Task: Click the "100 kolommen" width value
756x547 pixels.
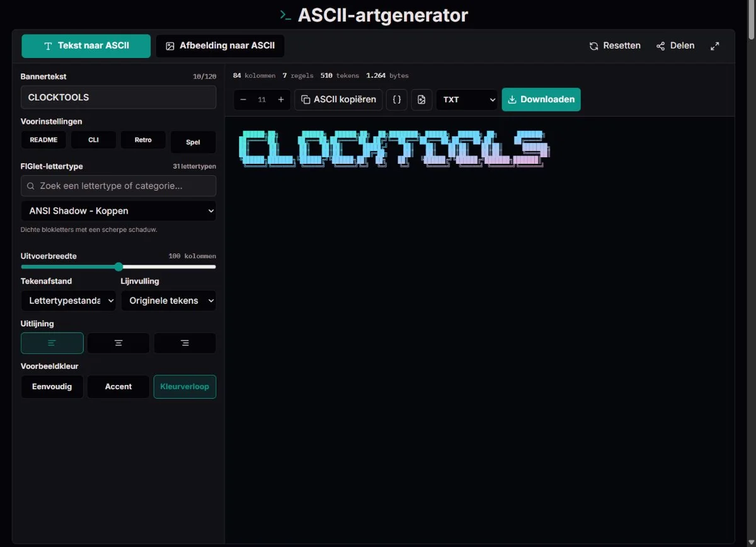Action: (x=192, y=256)
